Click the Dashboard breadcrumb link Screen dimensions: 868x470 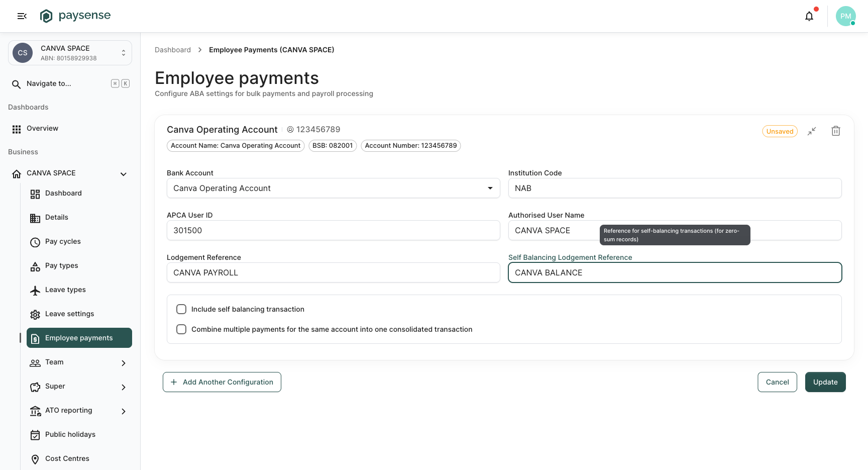coord(173,50)
